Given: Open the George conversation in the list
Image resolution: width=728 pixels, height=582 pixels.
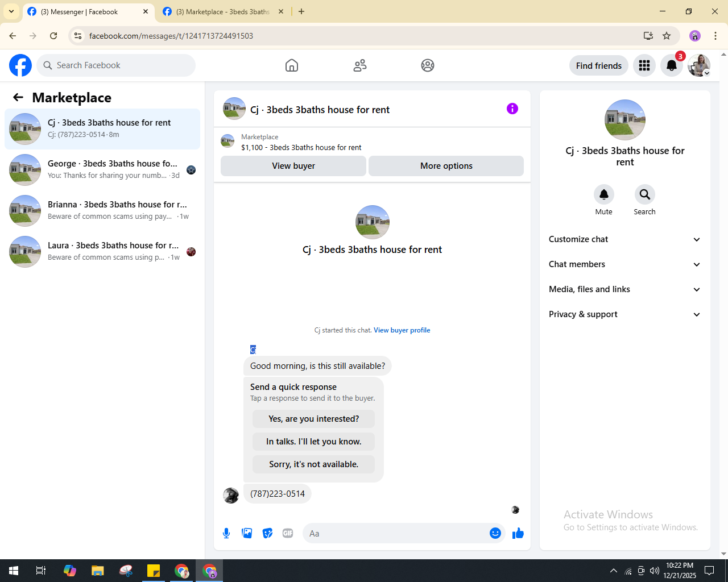Looking at the screenshot, I should click(102, 170).
